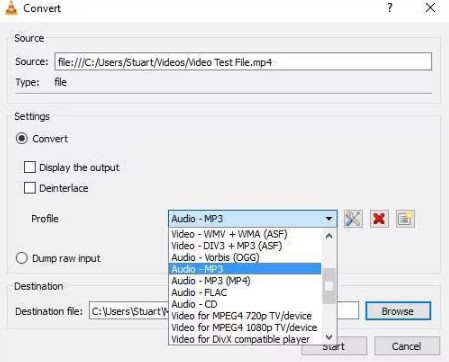
Task: Click the profile list scrollbar thumb
Action: coord(329,286)
